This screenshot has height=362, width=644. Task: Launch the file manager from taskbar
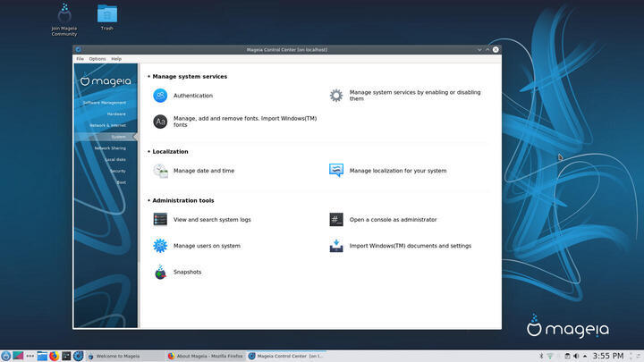click(x=42, y=356)
